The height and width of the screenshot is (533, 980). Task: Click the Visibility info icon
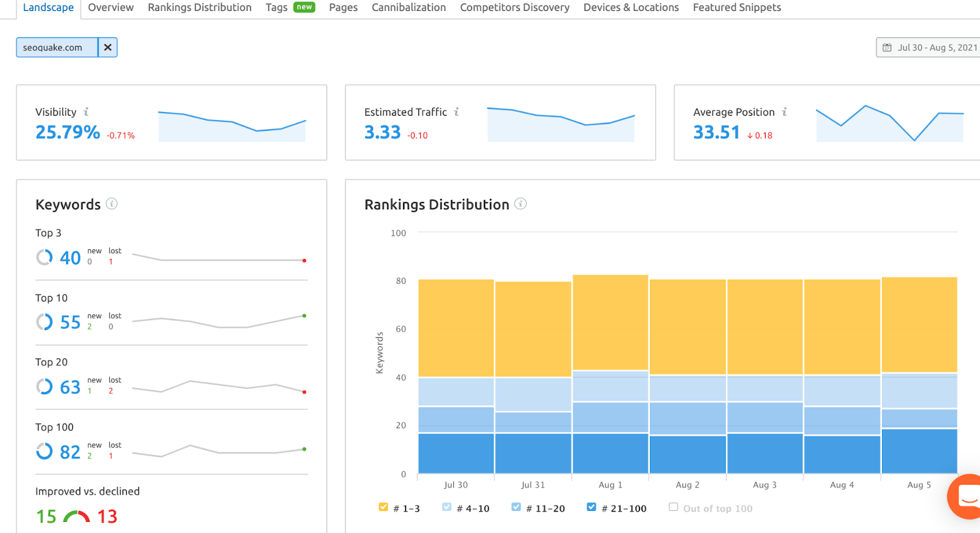pos(86,111)
